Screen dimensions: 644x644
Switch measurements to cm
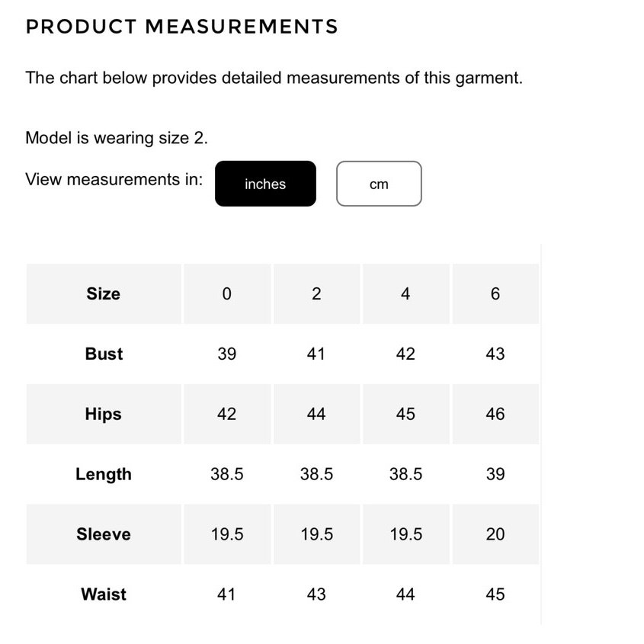pyautogui.click(x=379, y=184)
